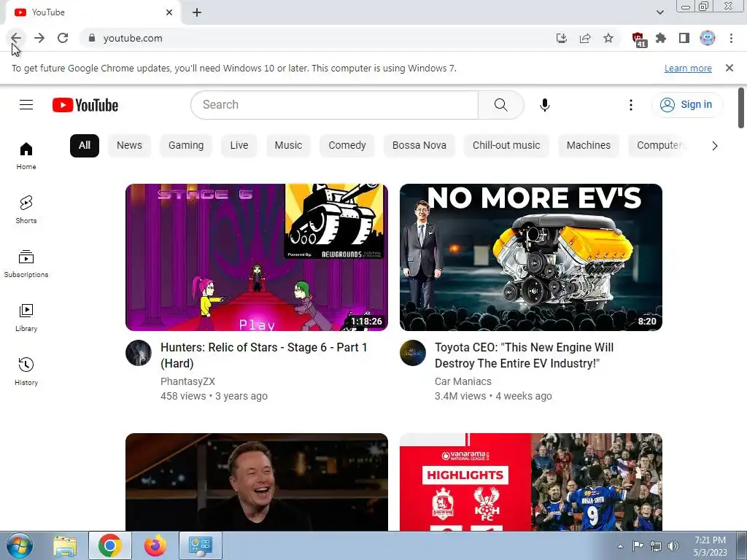747x560 pixels.
Task: Open Chrome's three-dot menu
Action: [x=731, y=38]
